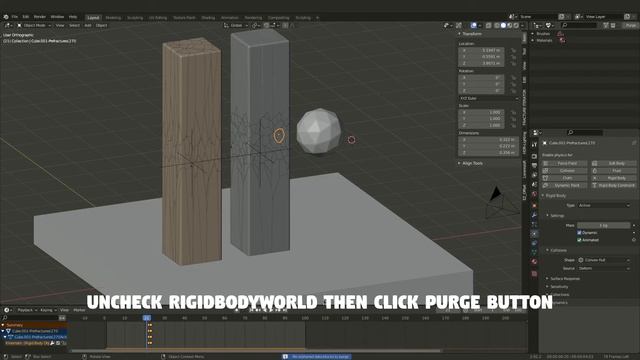
Task: Click the Collision physics button
Action: (564, 171)
